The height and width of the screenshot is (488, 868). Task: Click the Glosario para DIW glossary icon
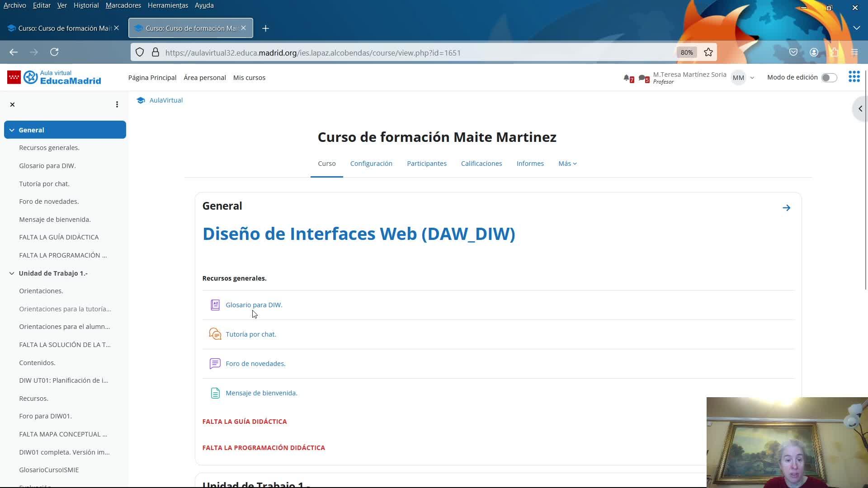(215, 305)
